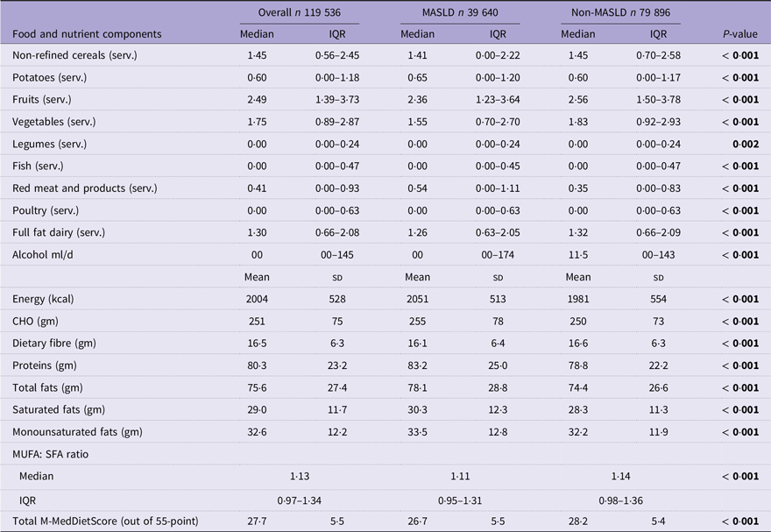Click the 'MUFA: SFA ratio' row label

click(50, 454)
